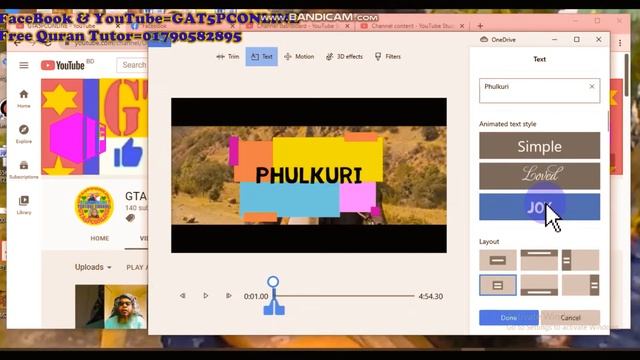Switch to Channel dashboard browser tab

(297, 26)
